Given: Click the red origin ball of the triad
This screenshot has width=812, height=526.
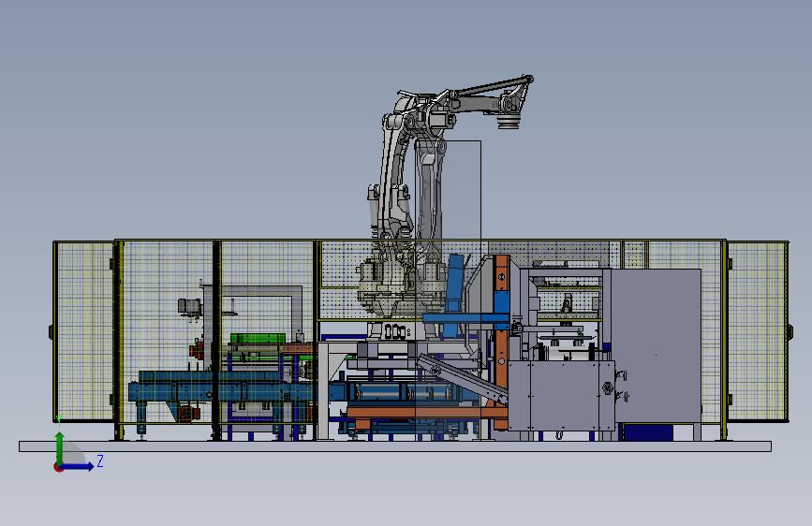Looking at the screenshot, I should point(58,467).
